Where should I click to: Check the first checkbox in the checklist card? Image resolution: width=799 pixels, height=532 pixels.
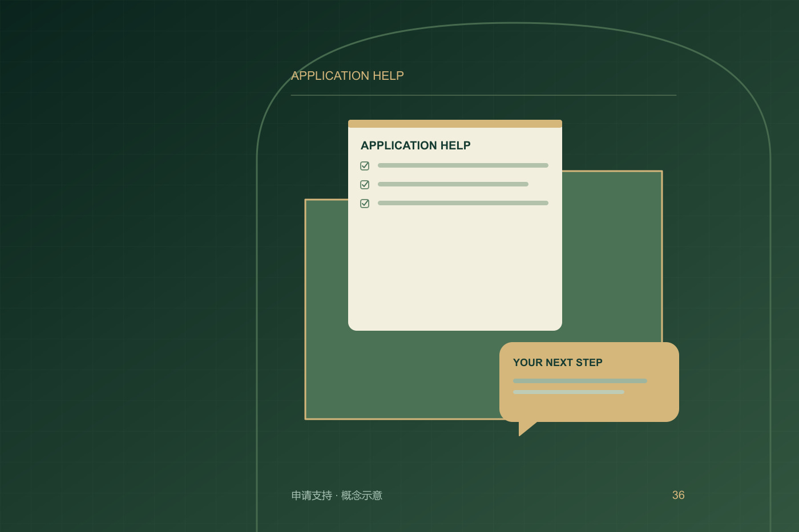(x=365, y=166)
